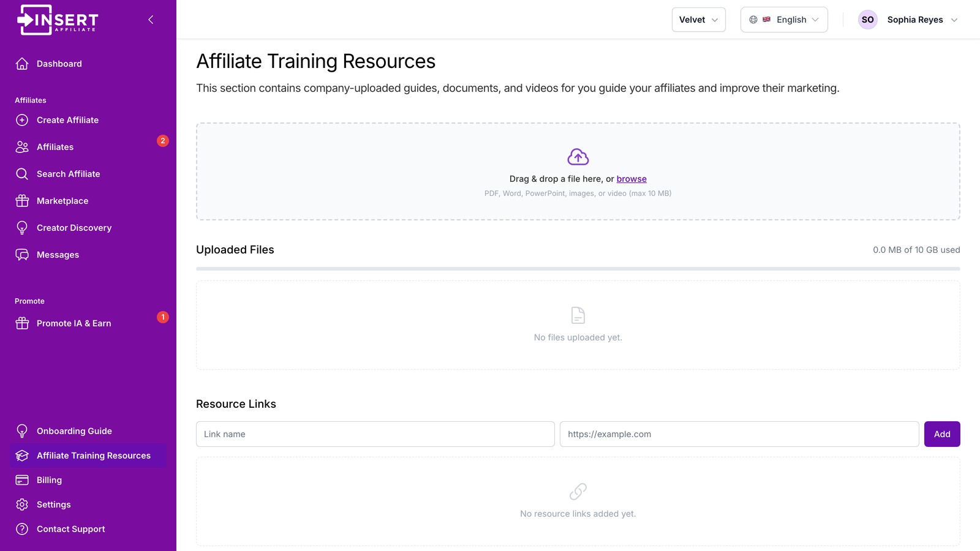This screenshot has height=551, width=980.
Task: Click the Promote IA & Earn gift icon
Action: (x=22, y=323)
